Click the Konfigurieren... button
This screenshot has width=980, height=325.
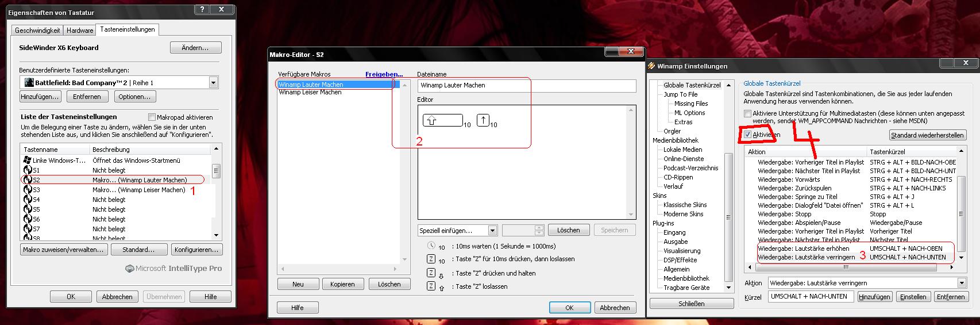pyautogui.click(x=196, y=250)
